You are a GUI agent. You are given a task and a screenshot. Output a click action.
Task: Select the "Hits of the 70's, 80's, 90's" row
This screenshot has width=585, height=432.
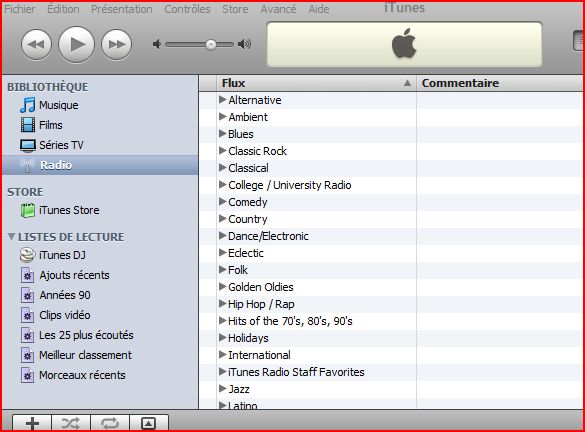(390, 321)
